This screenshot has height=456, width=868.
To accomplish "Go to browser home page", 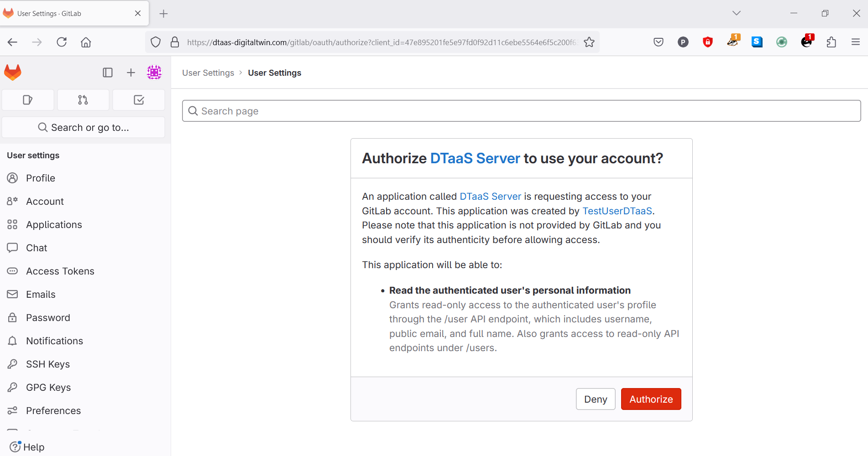I will pos(86,42).
